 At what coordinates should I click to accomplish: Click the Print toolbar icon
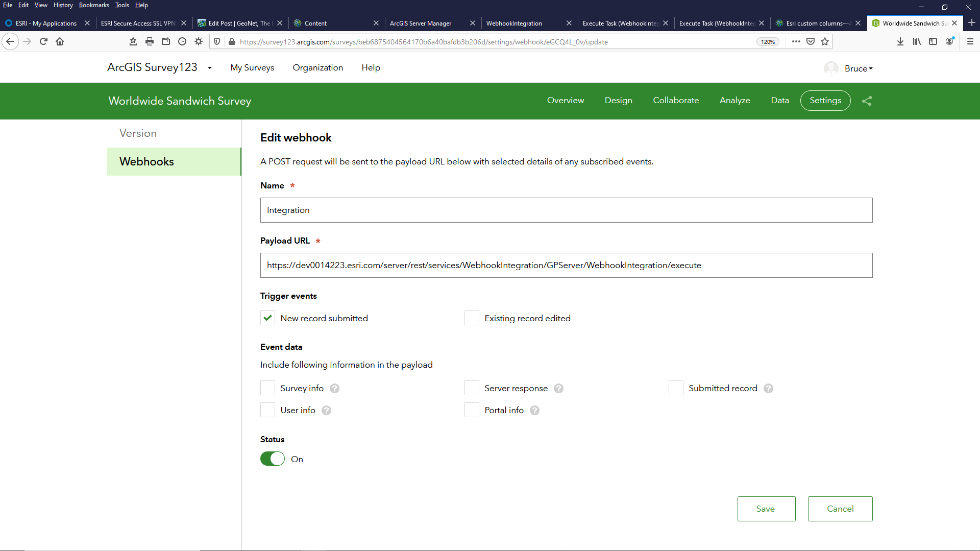150,41
